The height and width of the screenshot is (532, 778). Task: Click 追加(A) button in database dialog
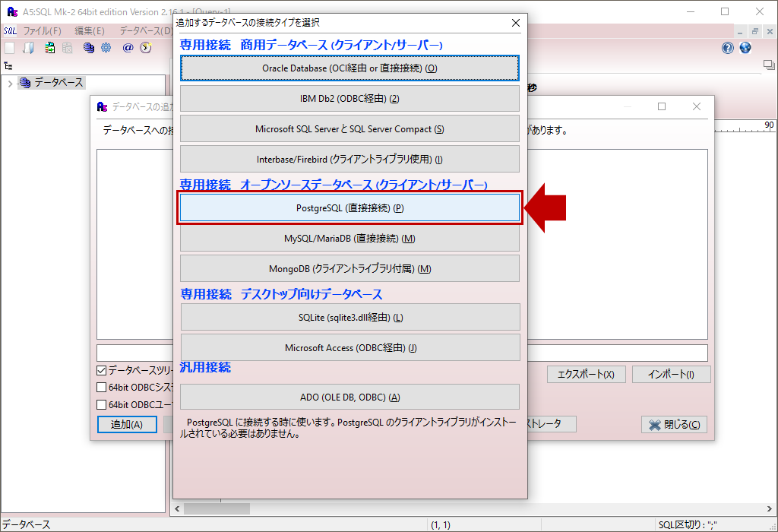[x=127, y=424]
